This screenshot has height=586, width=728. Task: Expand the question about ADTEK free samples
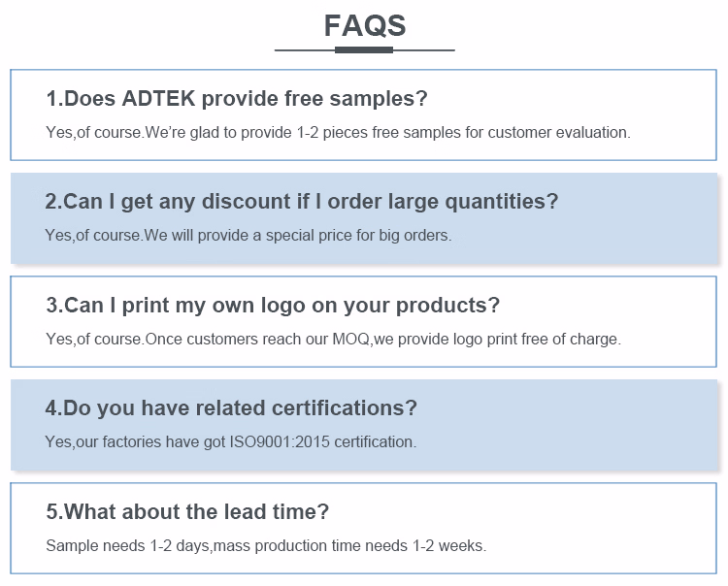pyautogui.click(x=236, y=98)
